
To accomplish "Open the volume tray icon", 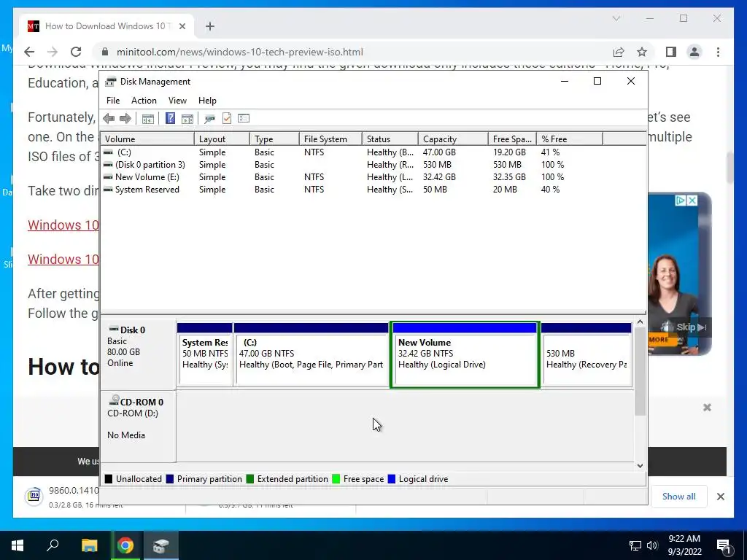I will pyautogui.click(x=652, y=545).
